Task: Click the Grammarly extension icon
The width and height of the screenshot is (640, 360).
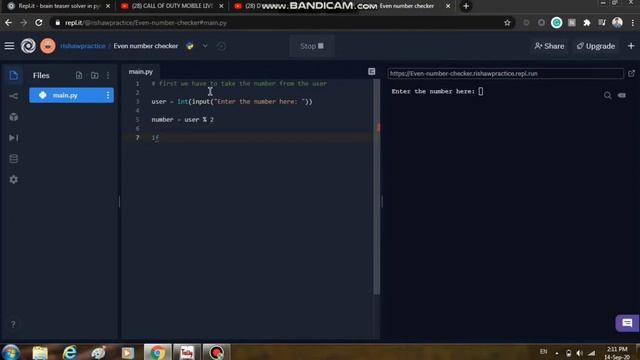Action: click(x=556, y=23)
